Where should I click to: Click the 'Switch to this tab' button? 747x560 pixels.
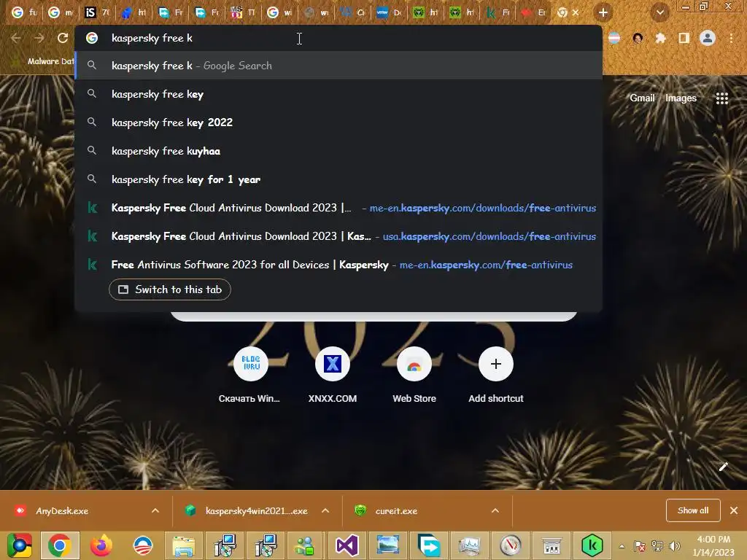(169, 289)
